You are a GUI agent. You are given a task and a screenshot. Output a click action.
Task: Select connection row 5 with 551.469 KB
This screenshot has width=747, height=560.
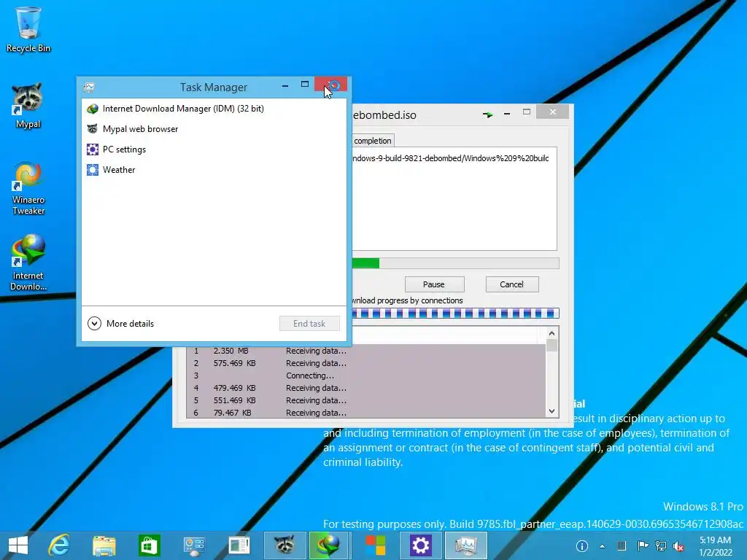(366, 400)
